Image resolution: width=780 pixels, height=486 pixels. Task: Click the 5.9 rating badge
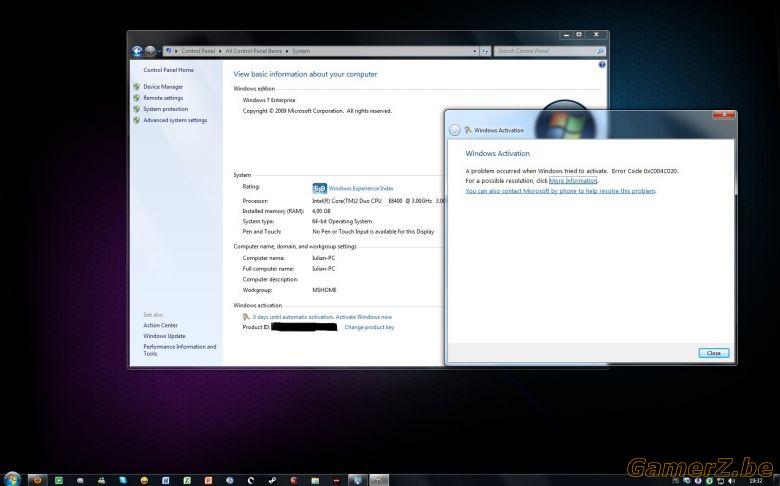[x=319, y=189]
